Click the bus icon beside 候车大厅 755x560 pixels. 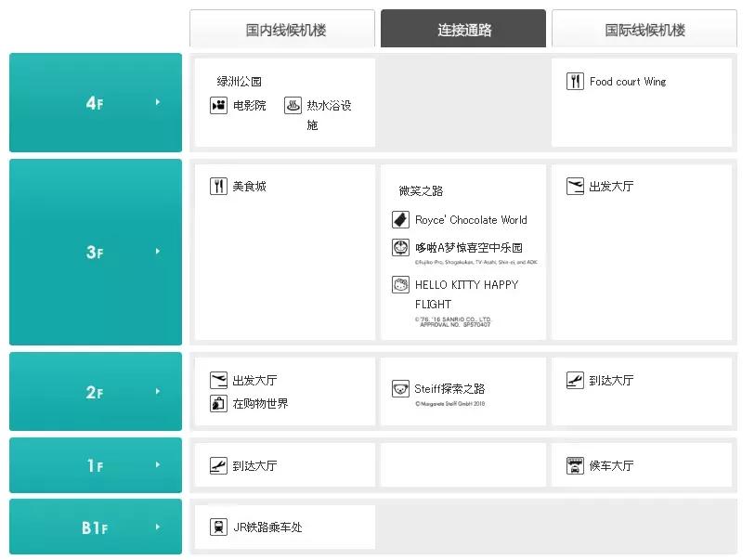[x=575, y=465]
